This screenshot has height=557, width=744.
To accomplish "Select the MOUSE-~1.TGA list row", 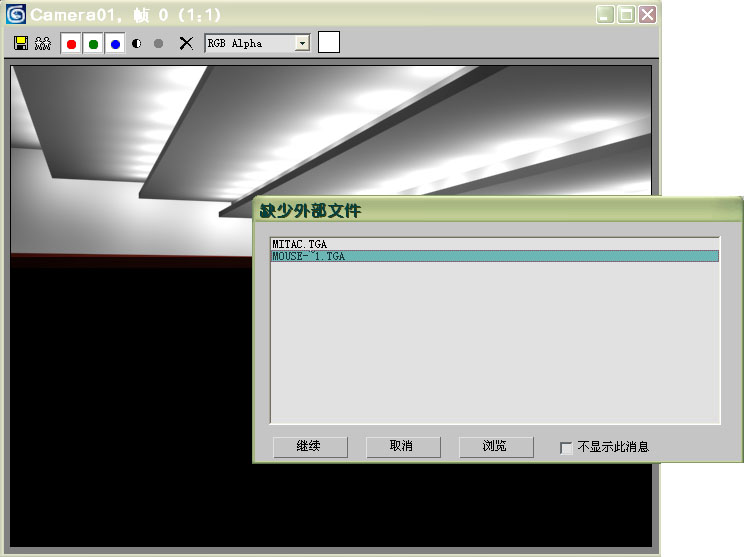I will pyautogui.click(x=494, y=256).
